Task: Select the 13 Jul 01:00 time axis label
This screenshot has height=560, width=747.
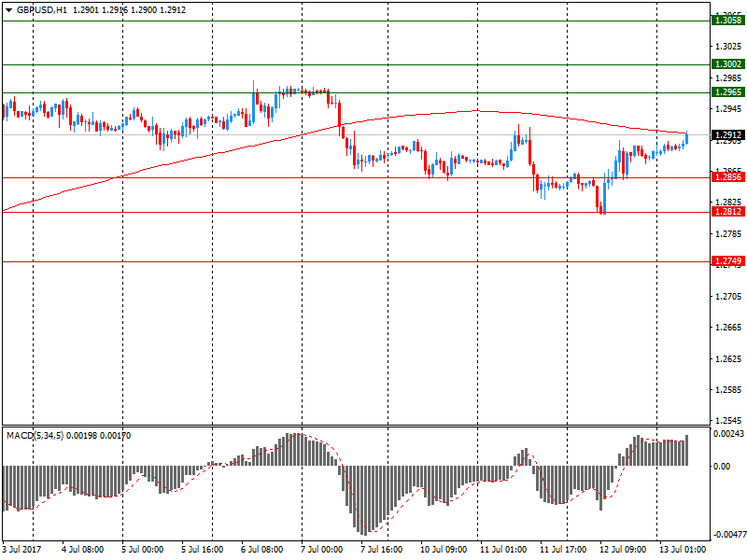Action: [x=683, y=550]
